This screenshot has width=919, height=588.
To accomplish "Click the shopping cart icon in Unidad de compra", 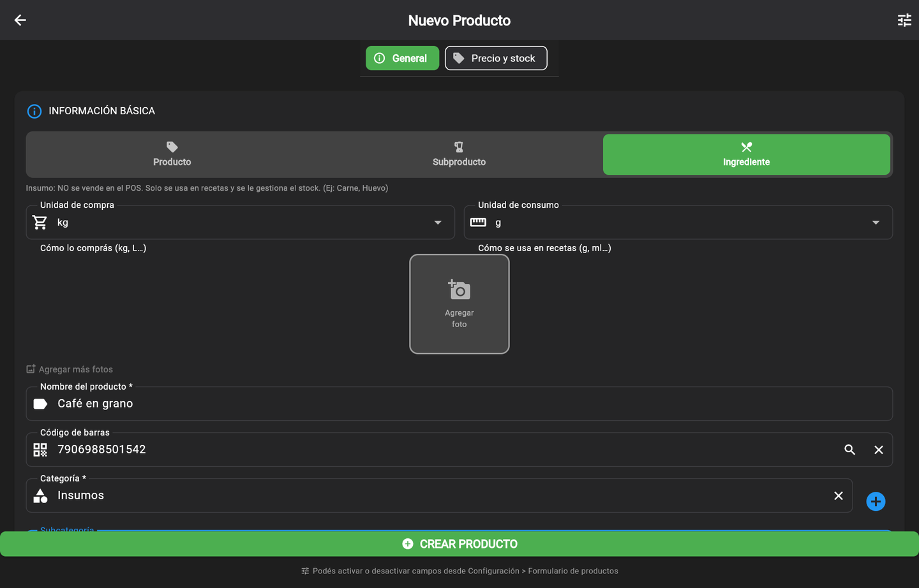I will (x=40, y=222).
